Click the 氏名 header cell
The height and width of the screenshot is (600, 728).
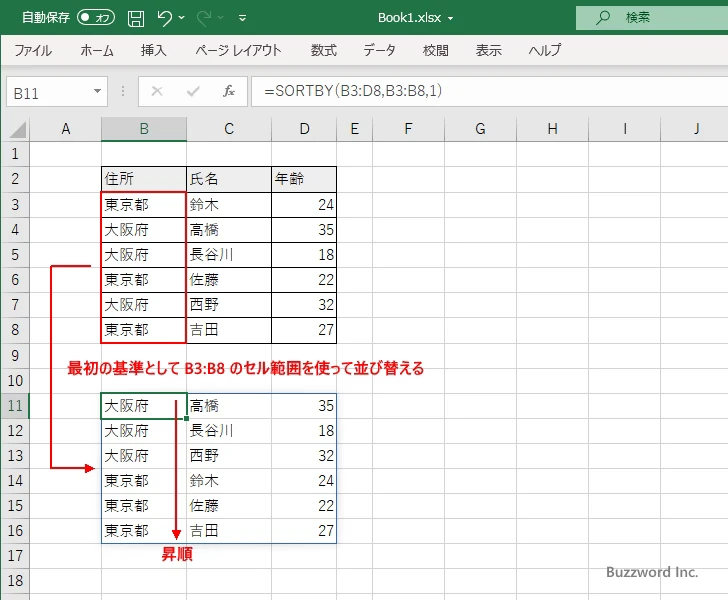point(229,179)
